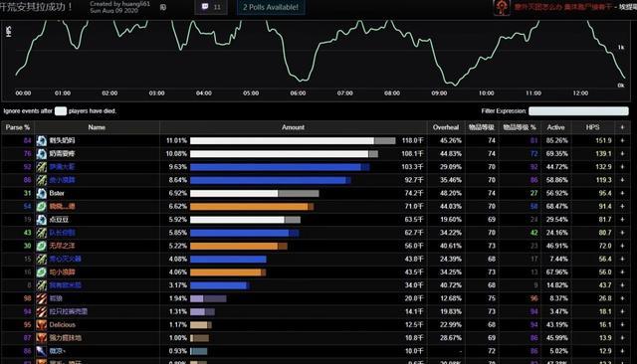Click the priest class icon in the 5.92% row
The height and width of the screenshot is (364, 637).
42,220
